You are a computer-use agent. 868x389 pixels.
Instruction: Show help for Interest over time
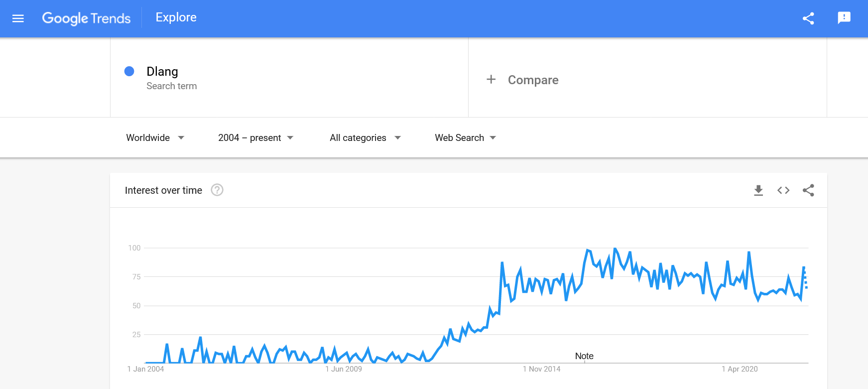point(217,190)
